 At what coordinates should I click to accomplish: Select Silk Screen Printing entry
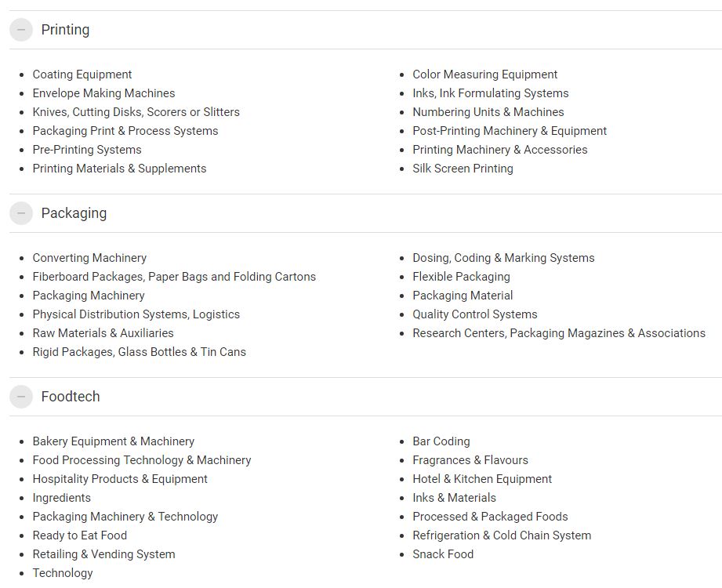point(463,169)
